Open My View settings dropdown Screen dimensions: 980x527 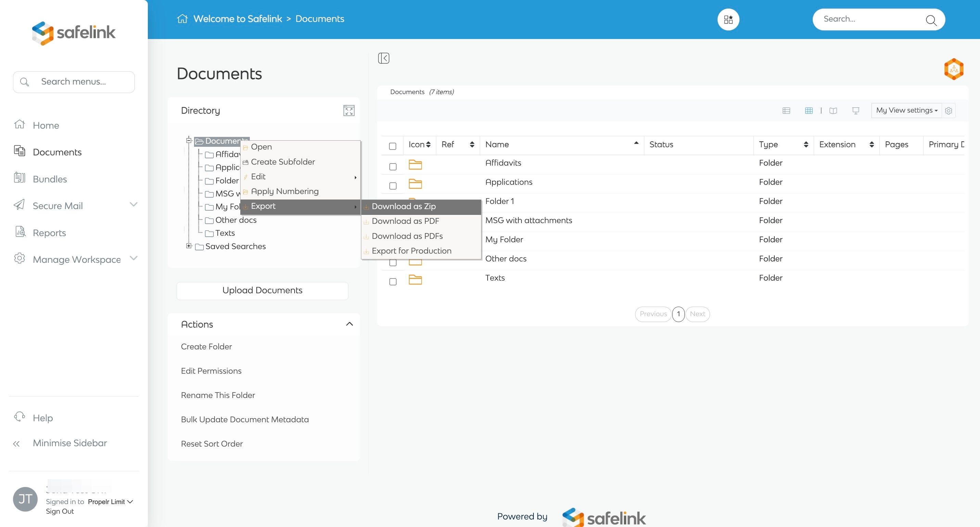click(x=906, y=110)
